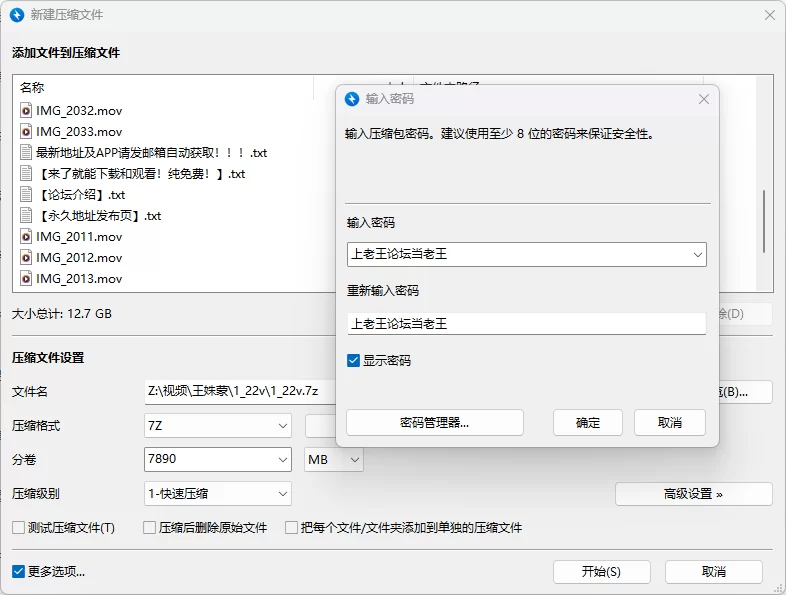Expand the 输入密码 dropdown arrow
This screenshot has height=595, width=786.
(697, 255)
